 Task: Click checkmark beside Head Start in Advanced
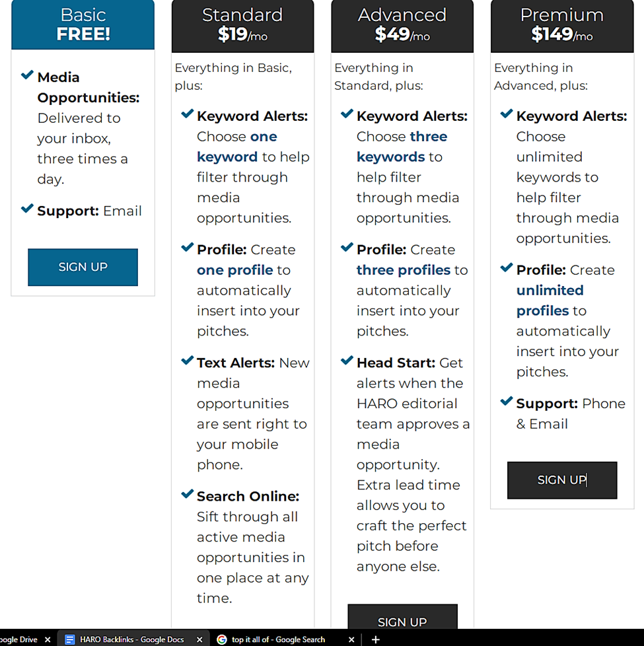[x=347, y=361]
